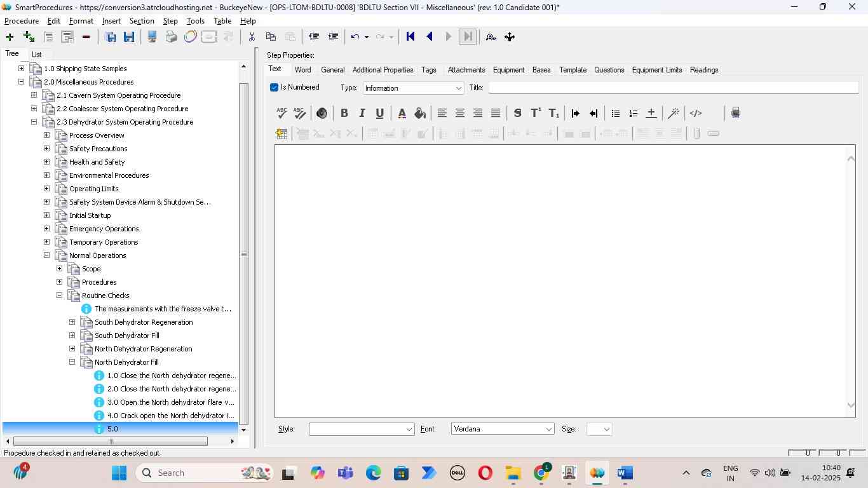Open the Section menu
The image size is (868, 488).
(141, 21)
